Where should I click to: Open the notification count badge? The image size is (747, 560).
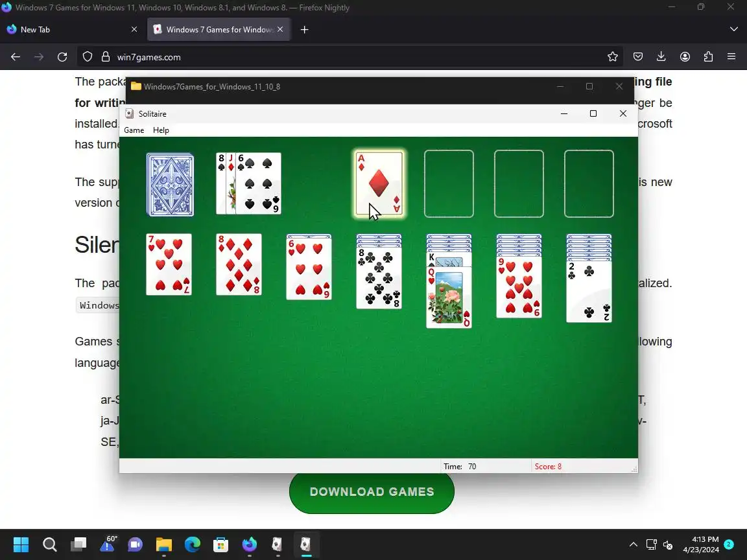[x=729, y=544]
